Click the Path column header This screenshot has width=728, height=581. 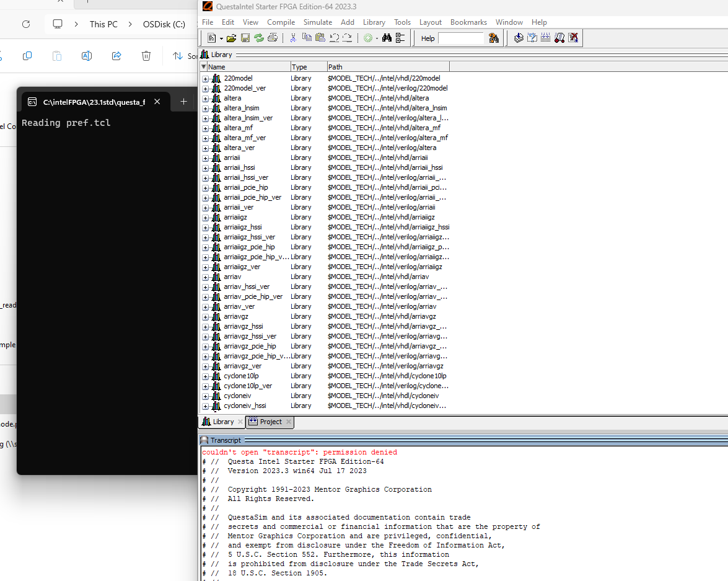(387, 66)
